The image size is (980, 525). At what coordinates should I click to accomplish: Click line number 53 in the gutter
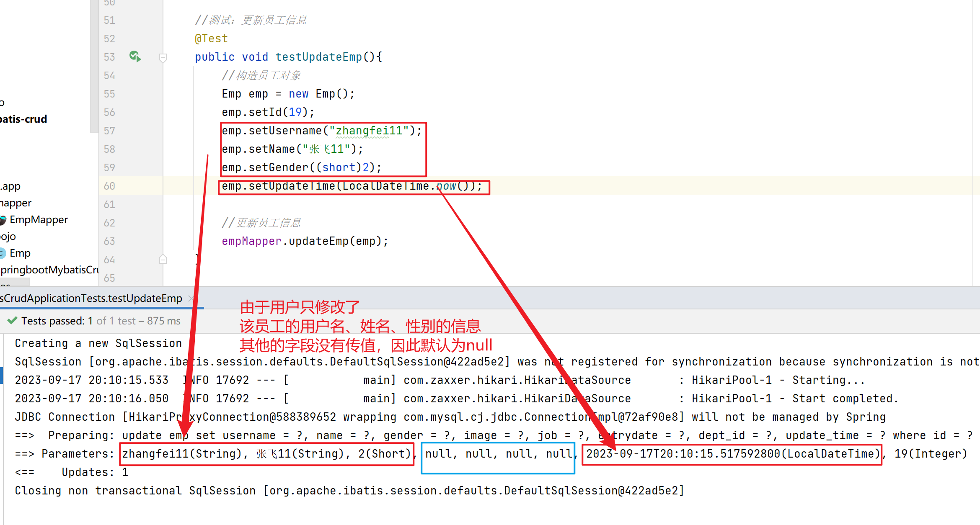coord(109,57)
